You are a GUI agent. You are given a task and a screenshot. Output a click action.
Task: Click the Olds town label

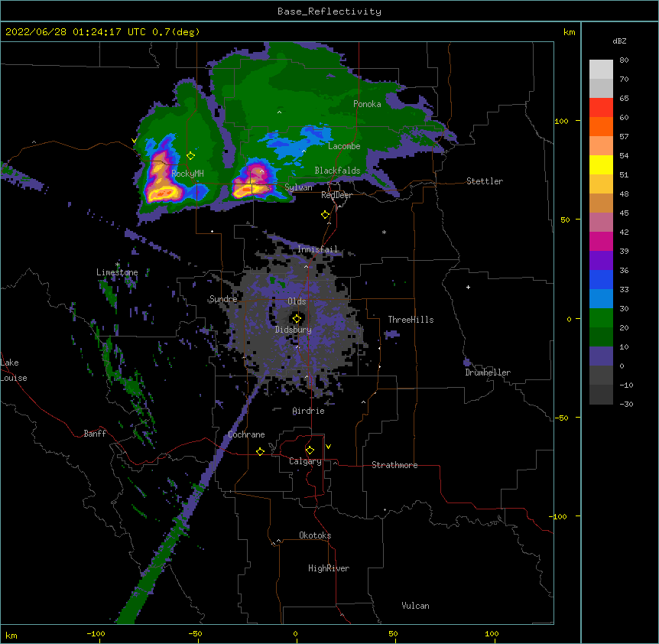[297, 301]
